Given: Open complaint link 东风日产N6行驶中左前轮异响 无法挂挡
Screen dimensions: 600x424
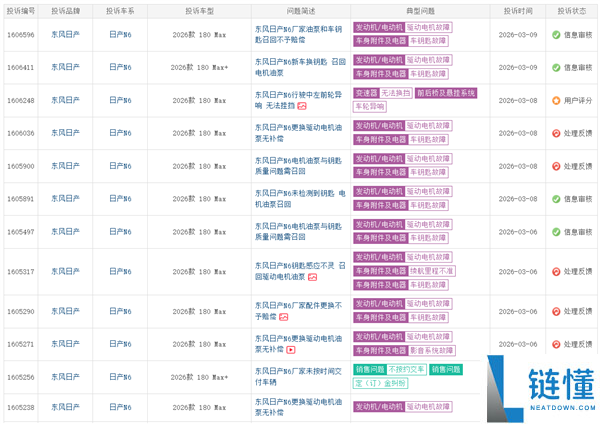Looking at the screenshot, I should pos(298,100).
